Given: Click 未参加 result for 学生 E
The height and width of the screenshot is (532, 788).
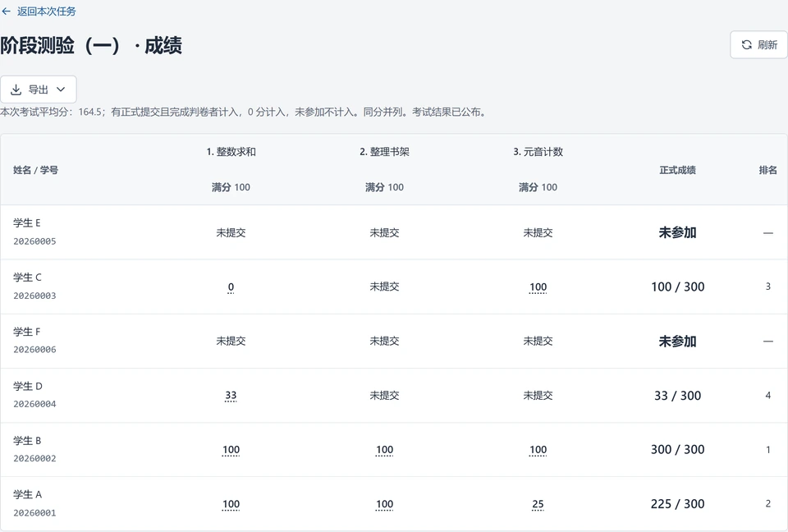Looking at the screenshot, I should pos(677,232).
